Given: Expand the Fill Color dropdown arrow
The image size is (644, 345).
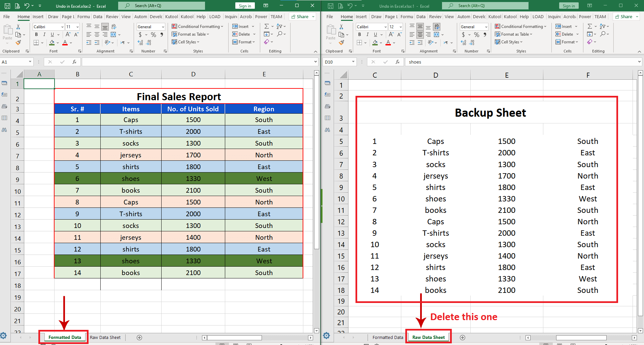Looking at the screenshot, I should pos(57,43).
